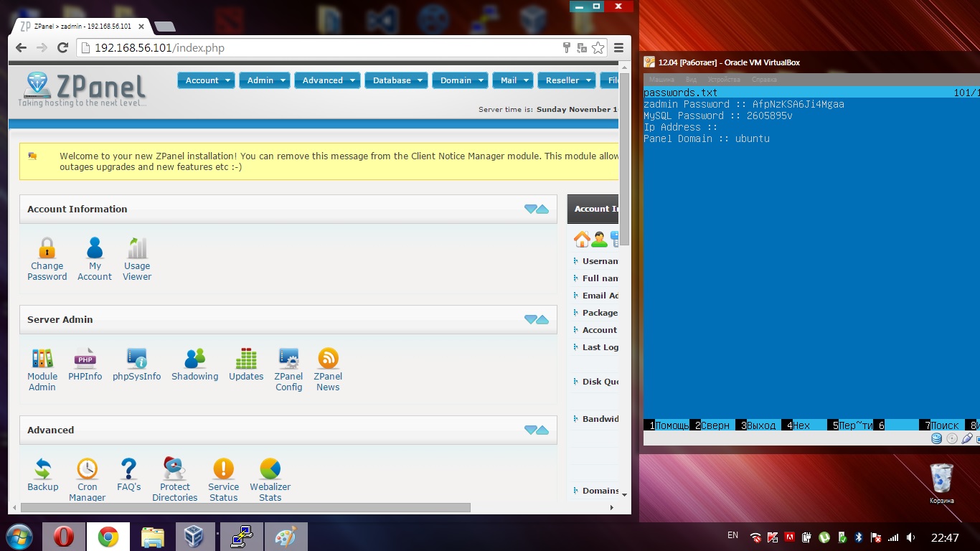Open the ZPanel Config icon
The width and height of the screenshot is (980, 551).
[288, 359]
